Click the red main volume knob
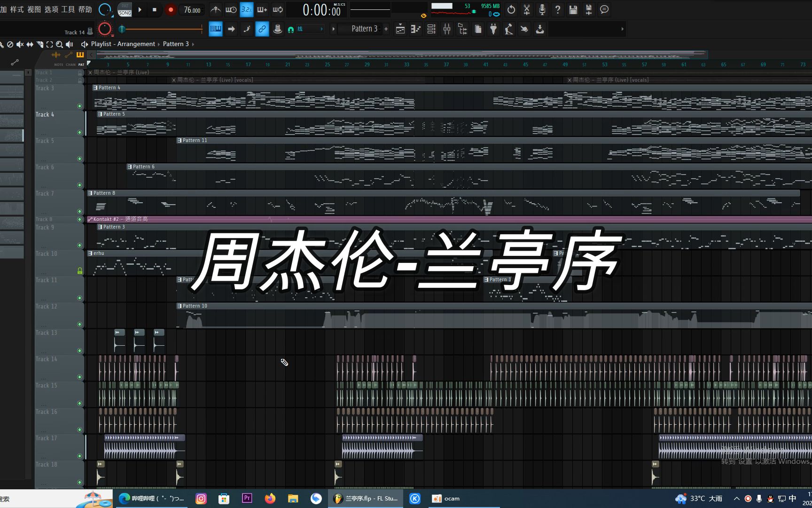The image size is (812, 508). click(x=105, y=29)
